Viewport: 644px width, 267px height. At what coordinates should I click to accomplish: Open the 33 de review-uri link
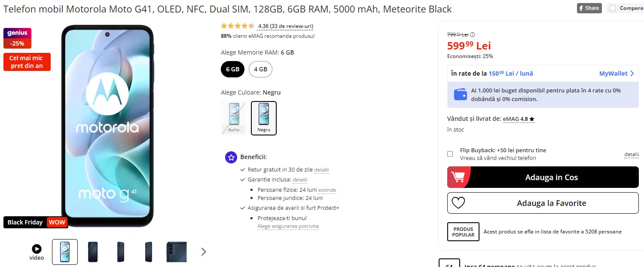(285, 26)
